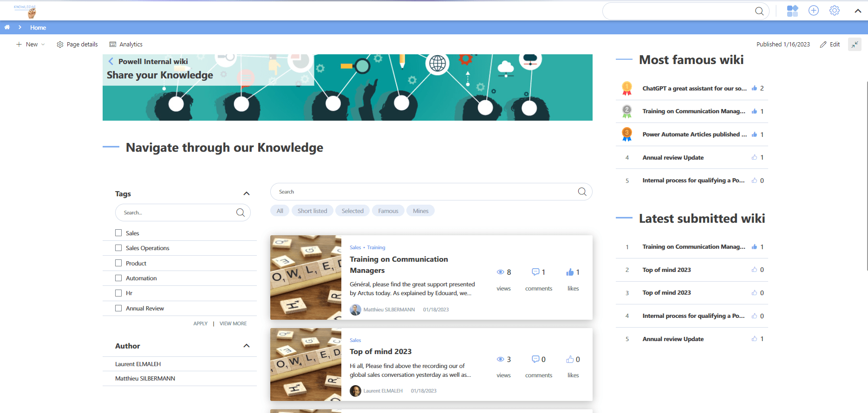Open Annual review Update in Latest submitted wiki
This screenshot has height=413, width=868.
(673, 339)
